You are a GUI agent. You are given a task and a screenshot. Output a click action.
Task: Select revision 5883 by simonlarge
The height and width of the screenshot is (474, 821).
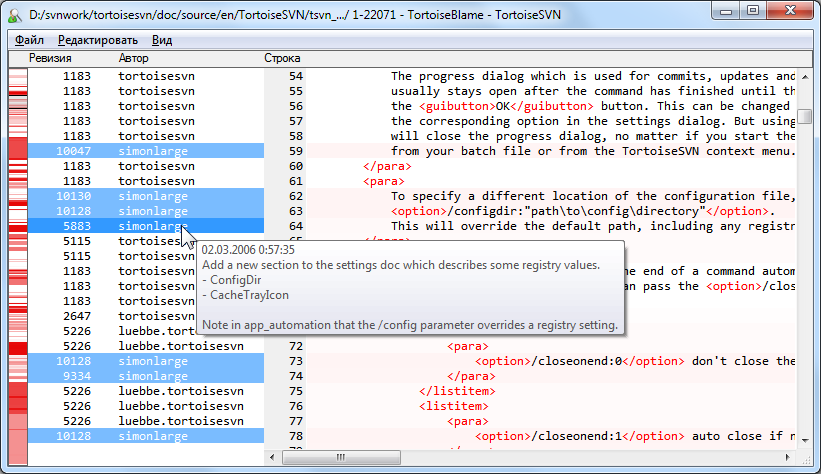(x=146, y=226)
